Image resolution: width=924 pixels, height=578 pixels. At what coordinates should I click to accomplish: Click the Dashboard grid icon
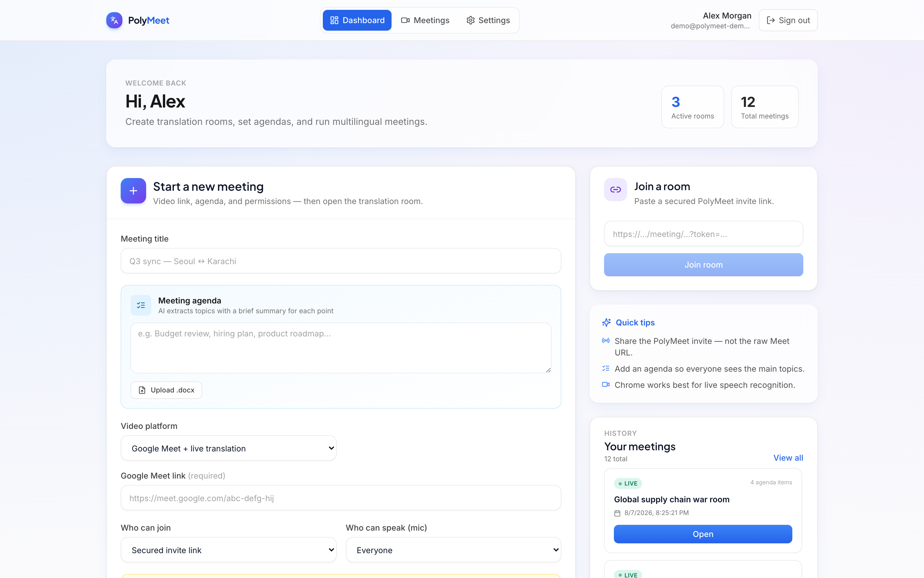coord(334,20)
